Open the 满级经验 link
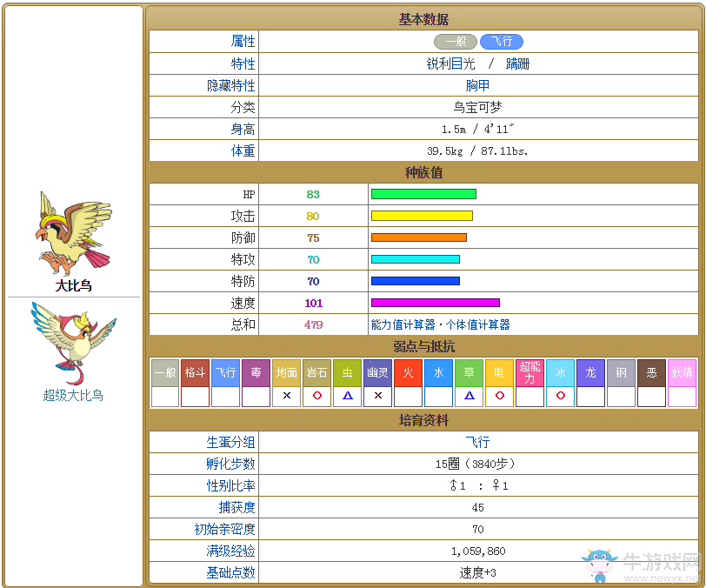706x588 pixels. click(x=231, y=551)
